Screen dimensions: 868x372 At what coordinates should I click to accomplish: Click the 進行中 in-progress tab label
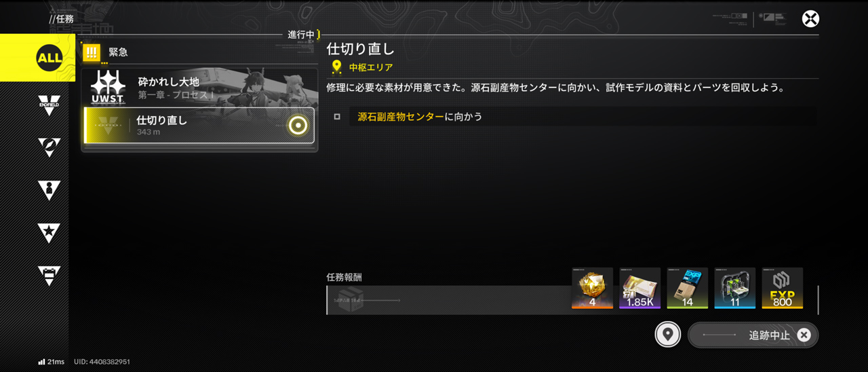(x=301, y=35)
